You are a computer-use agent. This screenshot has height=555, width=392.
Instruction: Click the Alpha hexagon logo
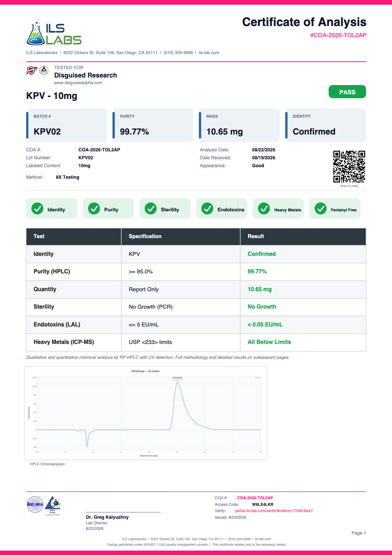[x=44, y=70]
